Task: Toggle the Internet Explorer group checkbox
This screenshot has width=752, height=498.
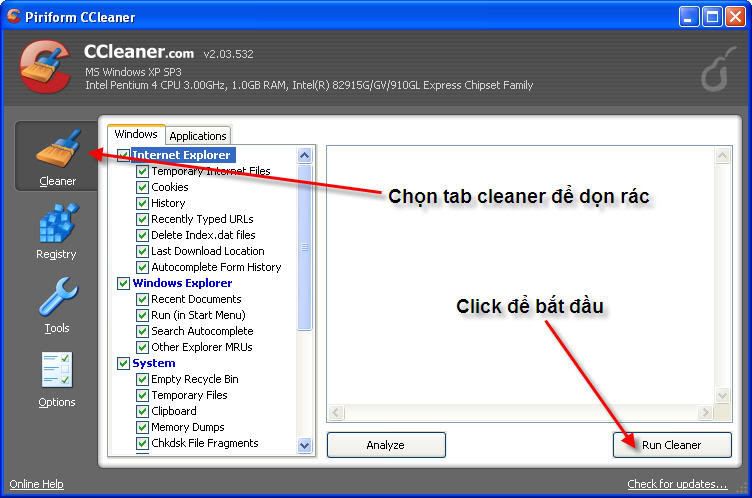Action: (x=123, y=155)
